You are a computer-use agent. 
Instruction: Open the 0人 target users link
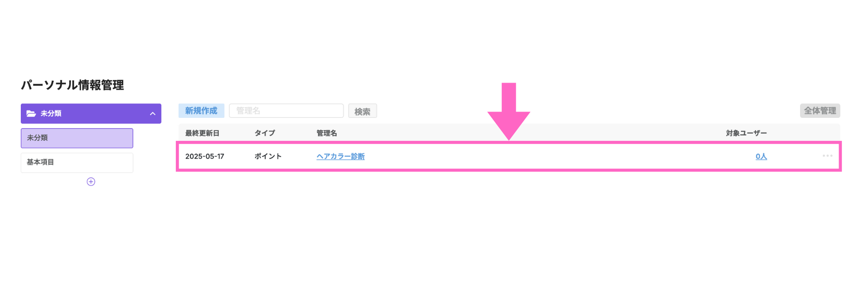point(761,156)
